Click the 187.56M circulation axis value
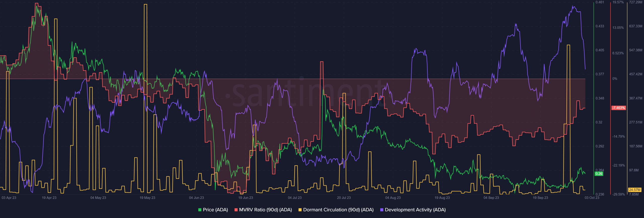Viewport: 644px width, 218px height. (635, 146)
